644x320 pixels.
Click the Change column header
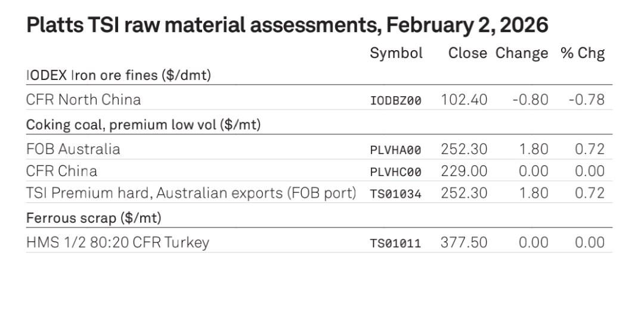522,53
